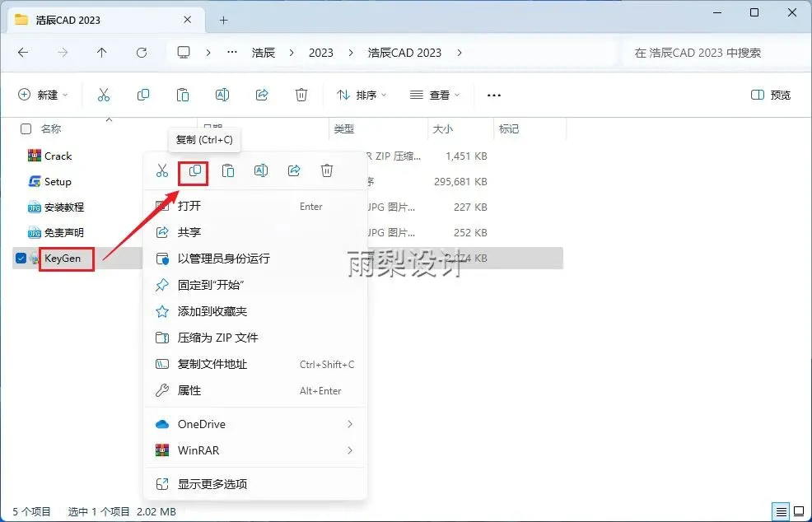Close the 浩辰CAD 2023 tab
Viewport: 812px width, 522px height.
click(x=188, y=20)
